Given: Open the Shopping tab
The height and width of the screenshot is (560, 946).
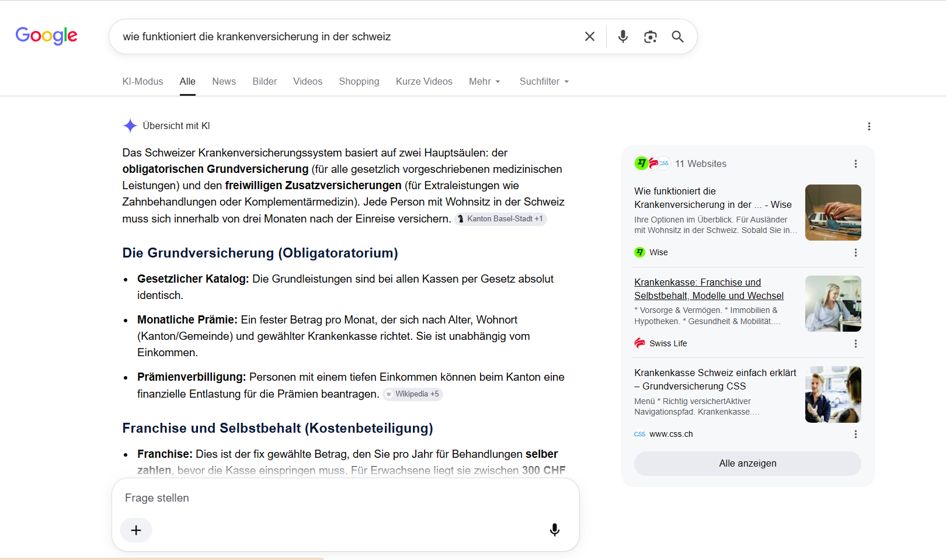Looking at the screenshot, I should [x=359, y=82].
